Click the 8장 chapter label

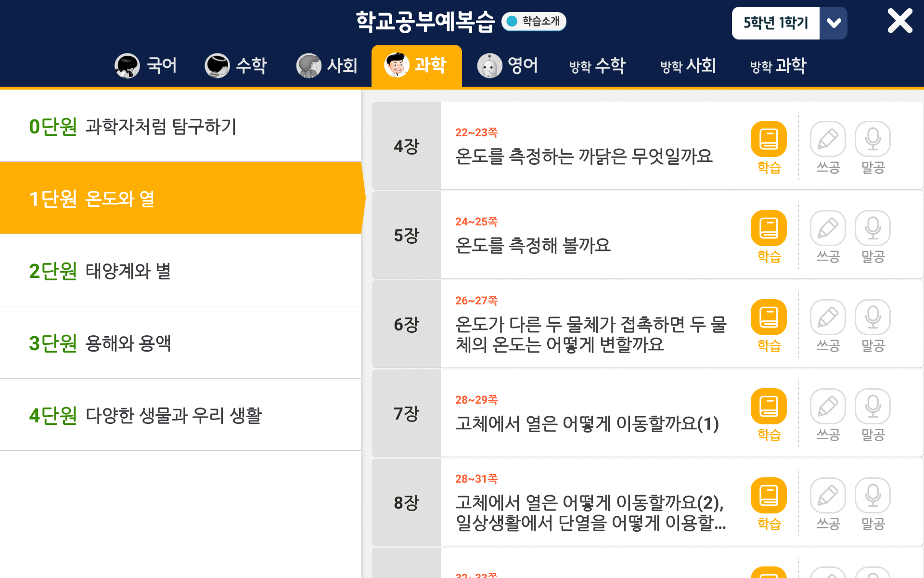pos(406,502)
